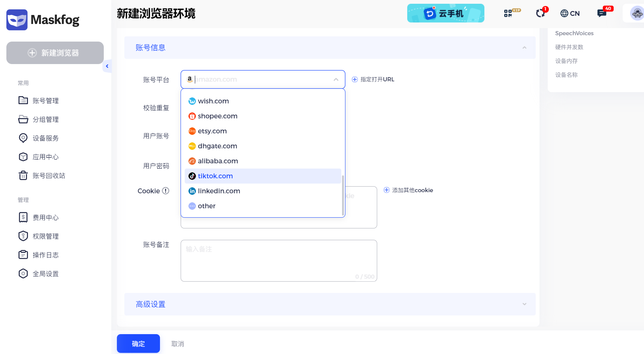Click the 设备服务 location icon
This screenshot has height=354, width=644.
[23, 138]
